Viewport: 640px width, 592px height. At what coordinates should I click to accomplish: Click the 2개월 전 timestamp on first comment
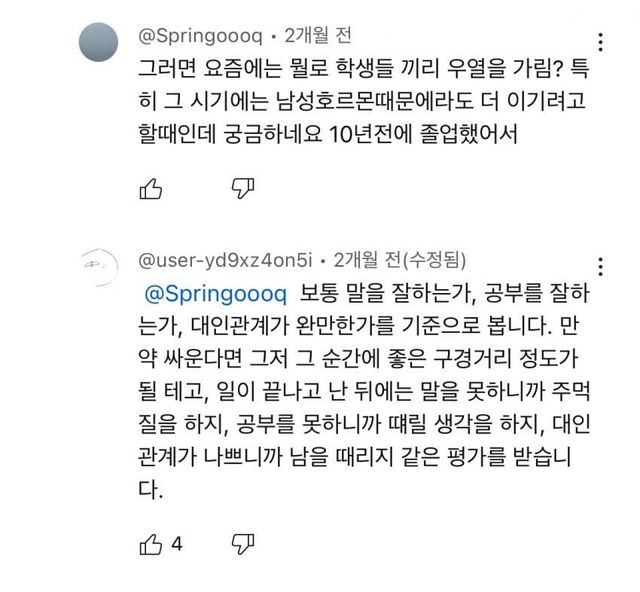tap(318, 36)
